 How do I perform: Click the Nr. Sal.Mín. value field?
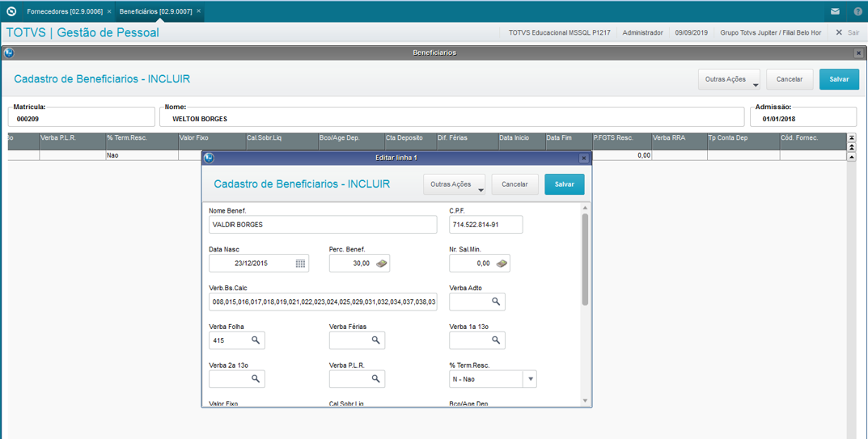point(480,264)
